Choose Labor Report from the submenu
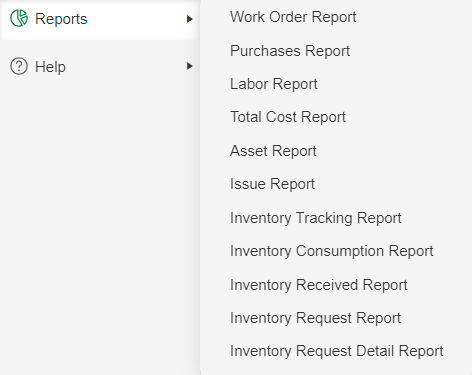 tap(274, 84)
